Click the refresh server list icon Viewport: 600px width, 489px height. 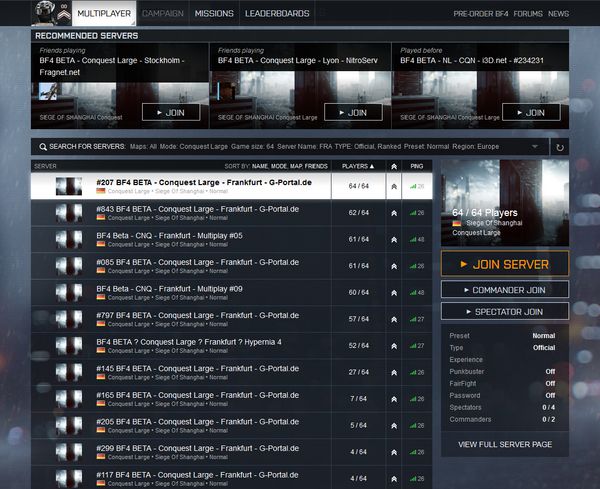click(x=559, y=147)
